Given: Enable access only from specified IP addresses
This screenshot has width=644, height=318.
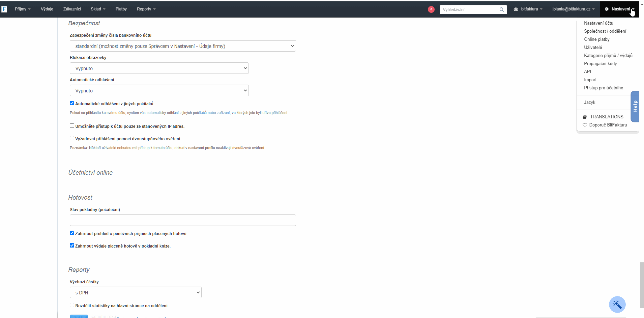Looking at the screenshot, I should [72, 126].
